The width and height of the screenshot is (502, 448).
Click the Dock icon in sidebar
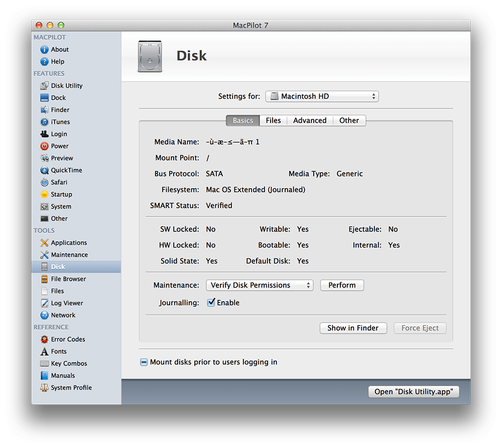pyautogui.click(x=44, y=98)
